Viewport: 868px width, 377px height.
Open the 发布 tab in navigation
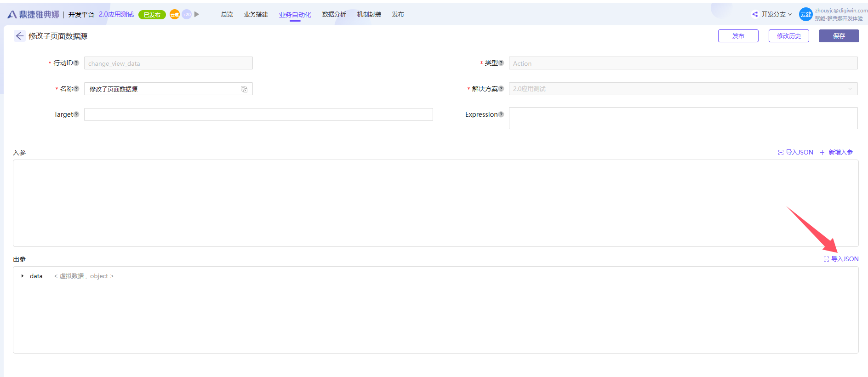click(x=398, y=14)
